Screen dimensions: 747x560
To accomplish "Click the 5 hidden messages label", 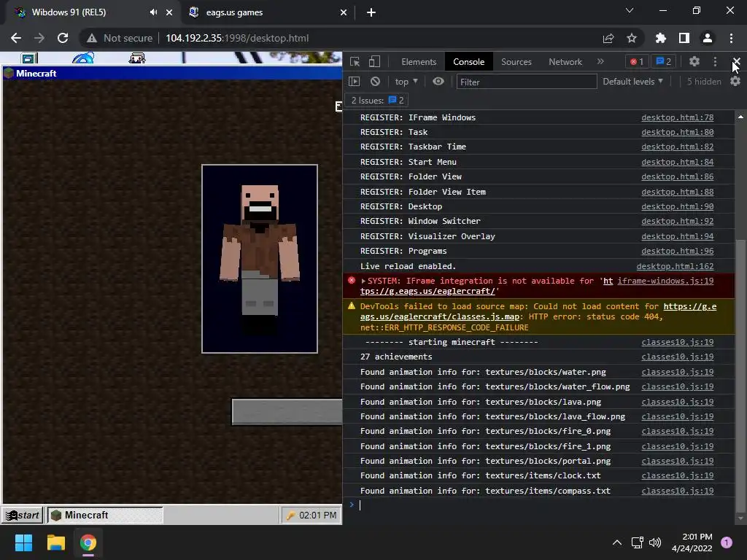I will 704,82.
